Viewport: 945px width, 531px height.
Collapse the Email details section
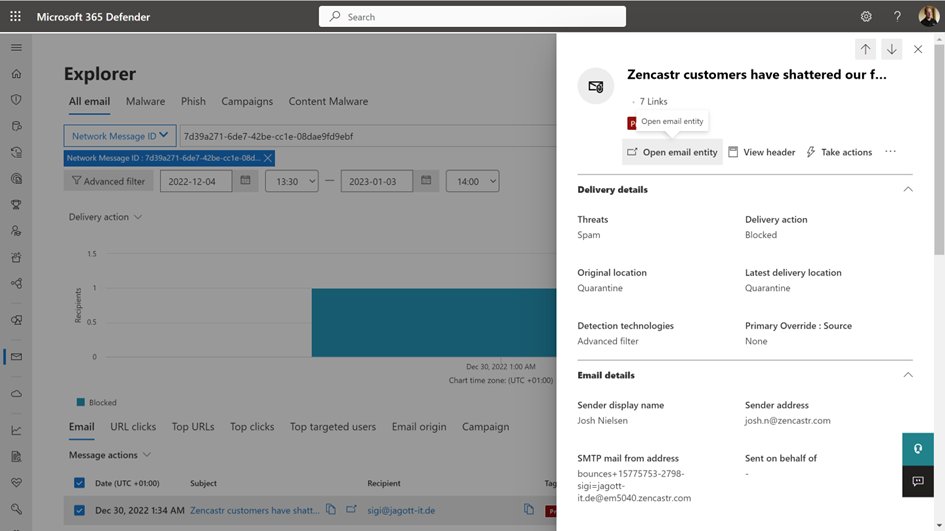coord(908,375)
